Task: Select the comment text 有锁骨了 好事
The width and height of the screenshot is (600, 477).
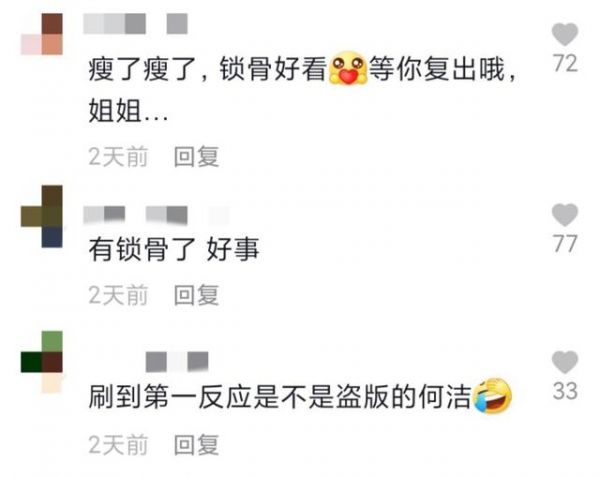Action: (174, 249)
